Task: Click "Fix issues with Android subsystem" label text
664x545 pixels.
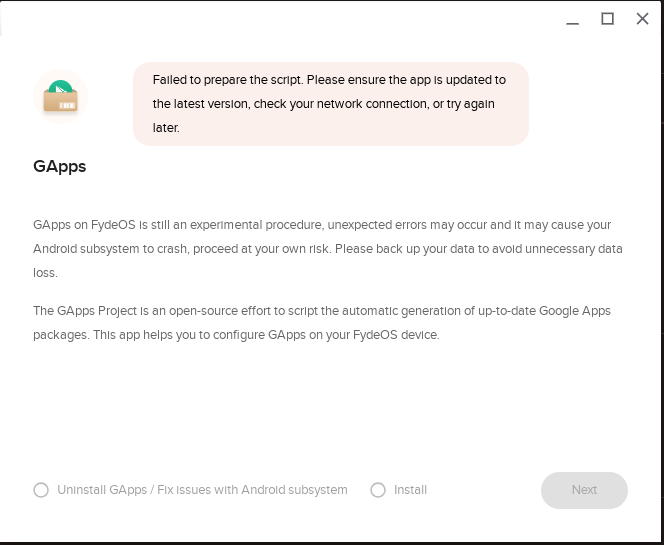Action: 252,490
